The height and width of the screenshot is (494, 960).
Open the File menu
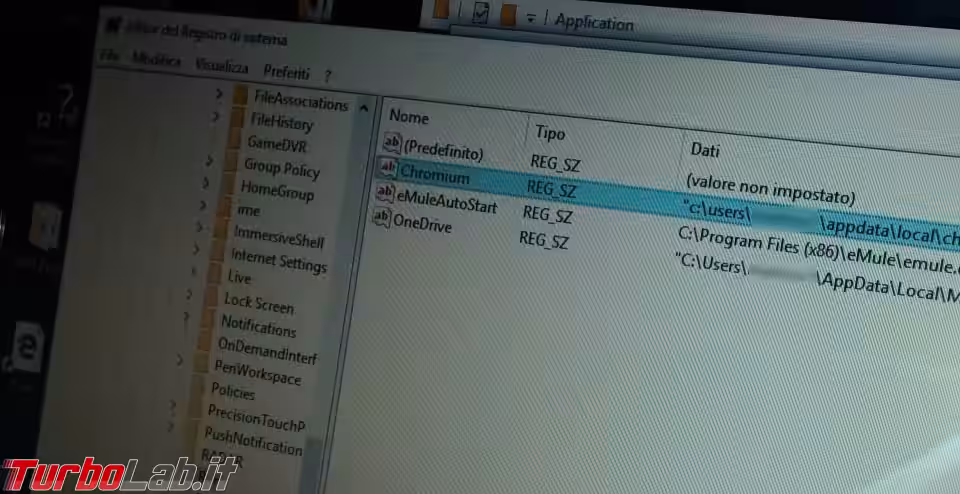(x=110, y=55)
